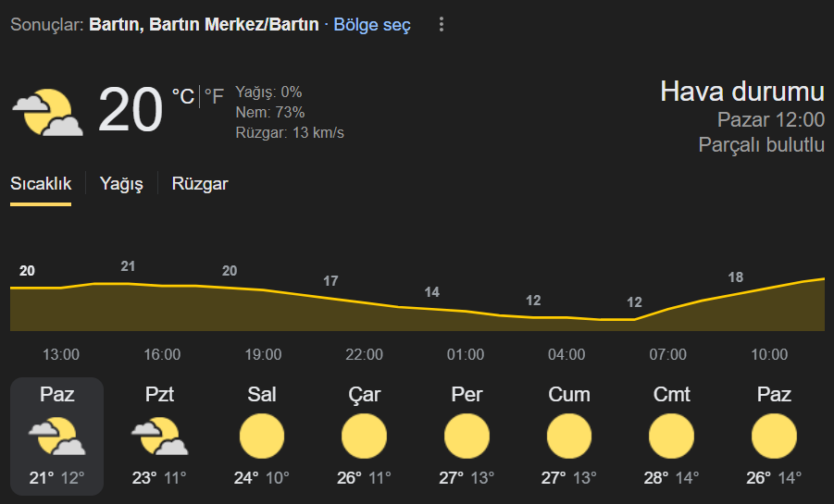Click the Bölge seç link
The width and height of the screenshot is (834, 504).
pyautogui.click(x=372, y=24)
